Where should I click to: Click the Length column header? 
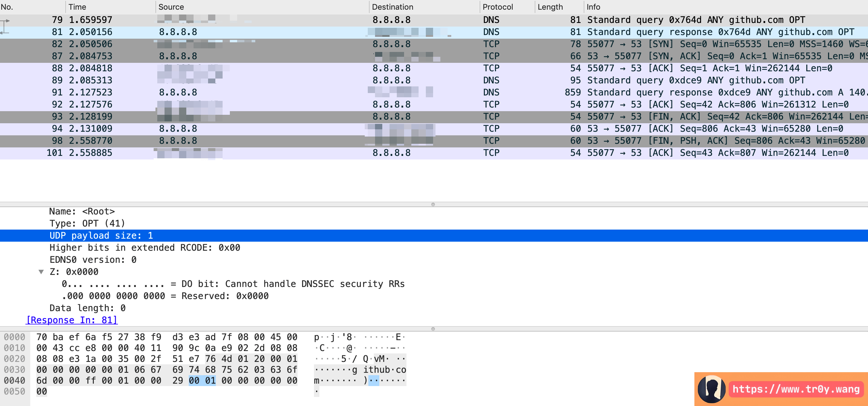(x=550, y=7)
